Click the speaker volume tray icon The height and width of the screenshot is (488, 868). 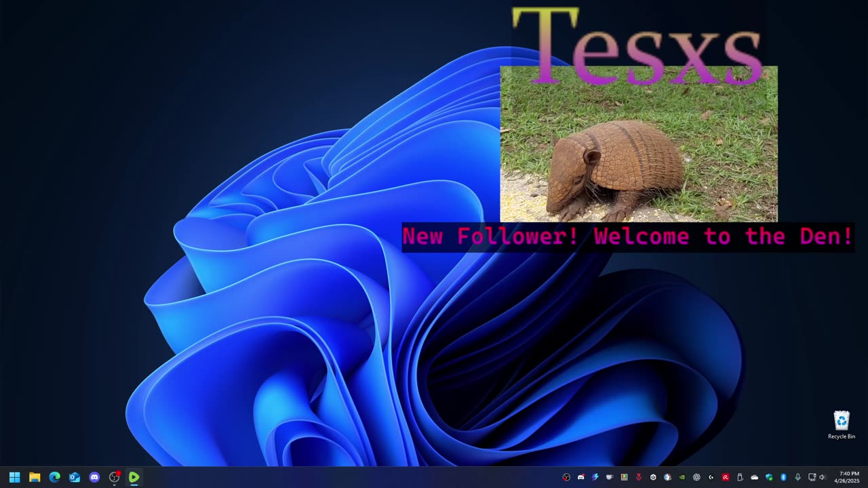pos(822,477)
